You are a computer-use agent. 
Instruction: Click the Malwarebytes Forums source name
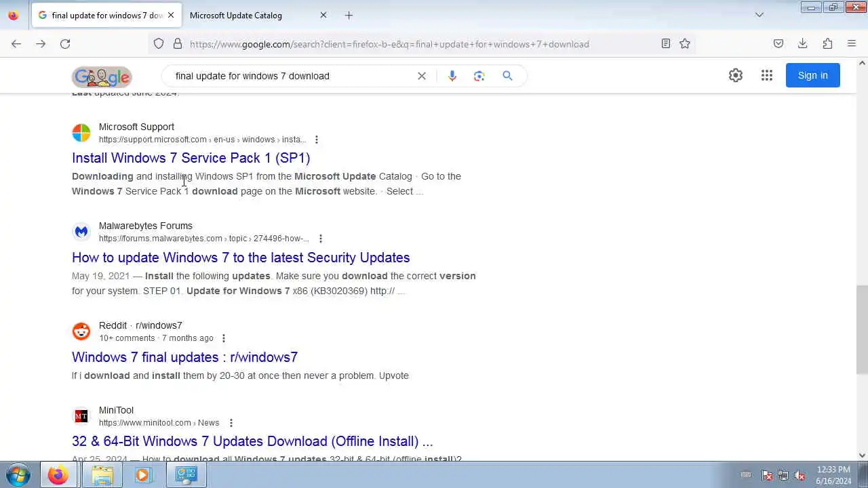coord(145,226)
